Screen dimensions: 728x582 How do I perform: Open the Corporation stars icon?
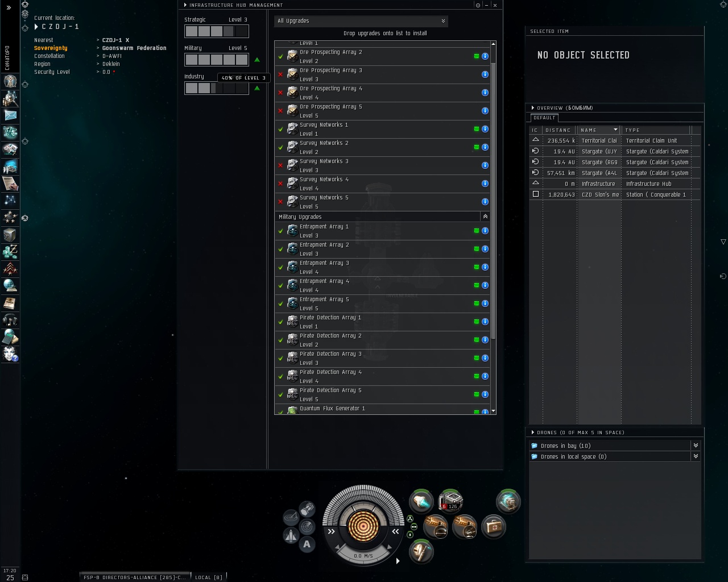tap(10, 218)
